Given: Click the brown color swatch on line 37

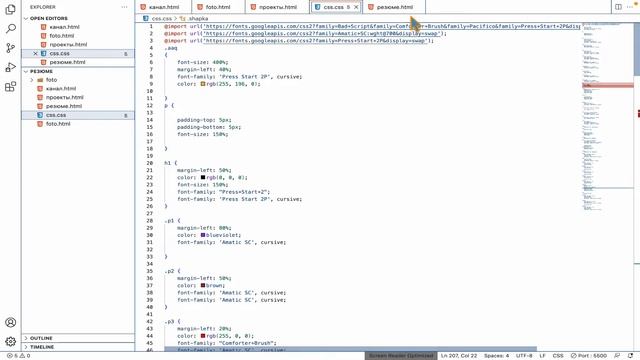Looking at the screenshot, I should (x=203, y=285).
